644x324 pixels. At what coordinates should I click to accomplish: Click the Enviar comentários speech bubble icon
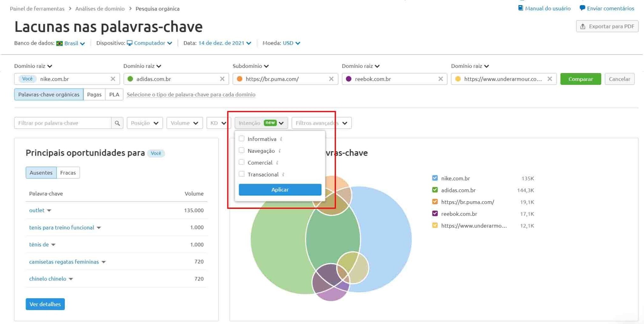tap(582, 8)
